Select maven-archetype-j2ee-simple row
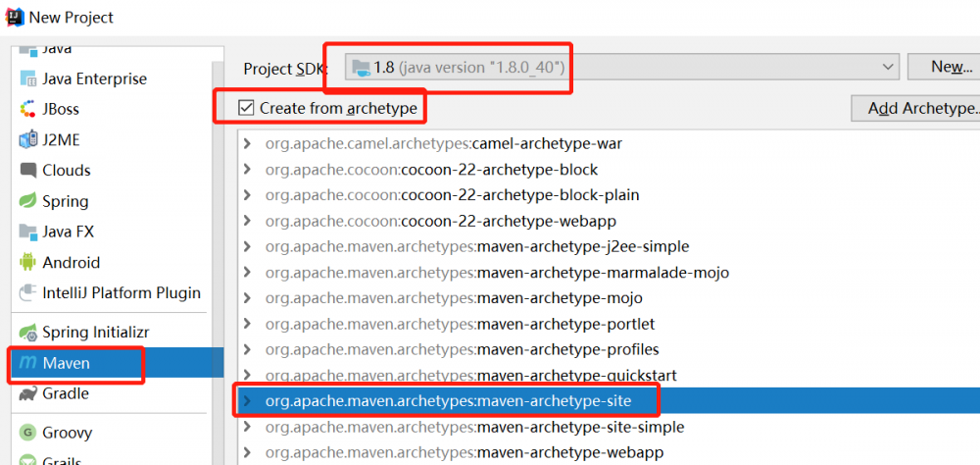The height and width of the screenshot is (465, 980). tap(609, 246)
